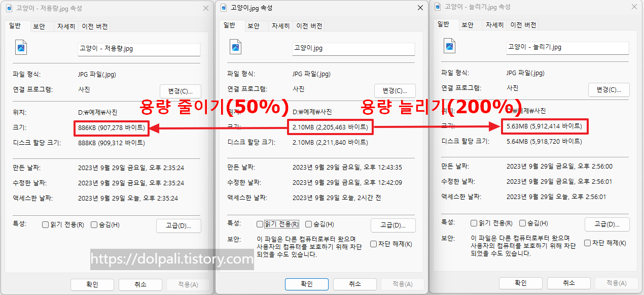Click 적용(A) in 고양이 - 저용량.jpg dialog
644x295 pixels.
point(188,285)
